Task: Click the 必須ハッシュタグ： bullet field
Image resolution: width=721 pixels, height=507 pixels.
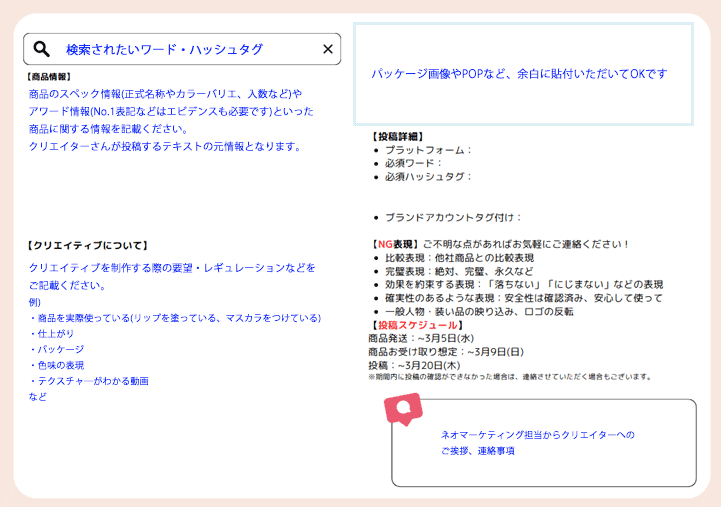Action: click(428, 176)
